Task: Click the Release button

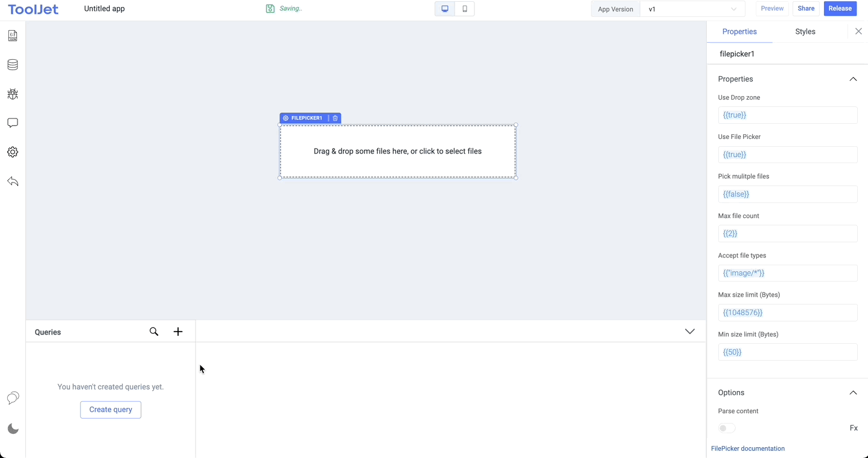Action: (840, 8)
